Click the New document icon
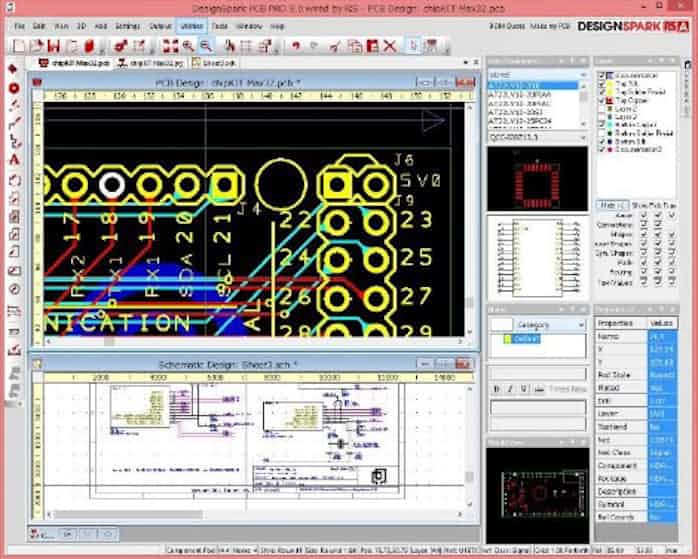The image size is (698, 559). [17, 45]
